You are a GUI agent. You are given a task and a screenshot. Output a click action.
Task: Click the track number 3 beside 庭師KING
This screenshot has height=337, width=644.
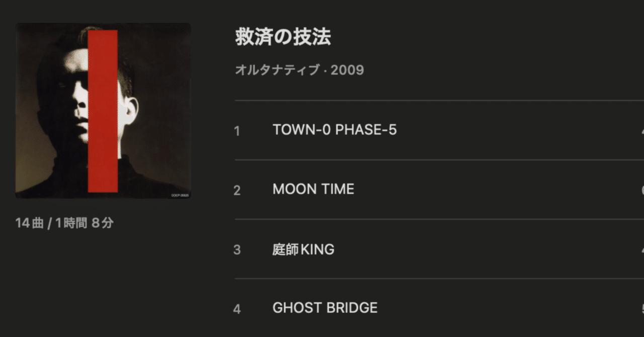point(236,249)
